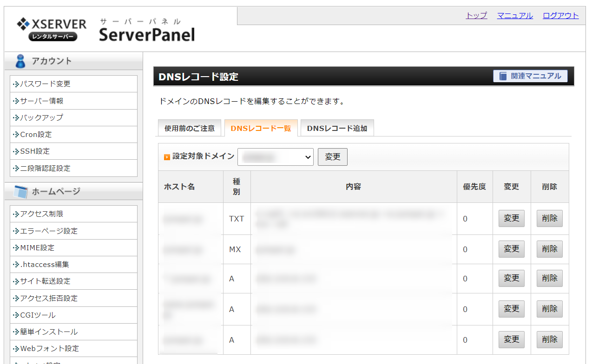Click the book icon on related manual
Image resolution: width=592 pixels, height=364 pixels.
503,76
